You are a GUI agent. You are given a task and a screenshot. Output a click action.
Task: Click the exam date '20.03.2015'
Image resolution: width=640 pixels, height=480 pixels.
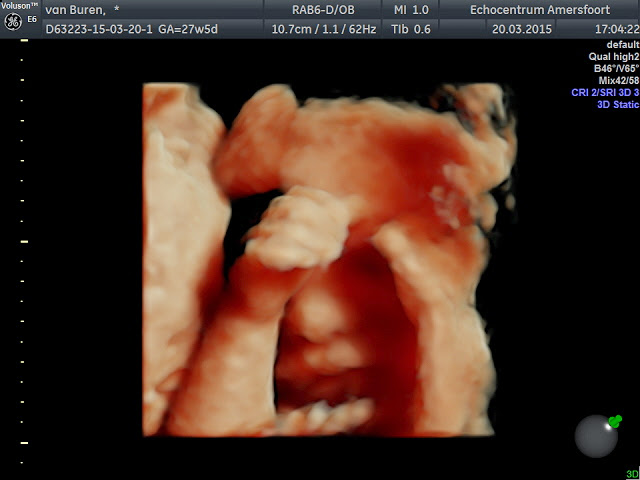click(x=522, y=29)
